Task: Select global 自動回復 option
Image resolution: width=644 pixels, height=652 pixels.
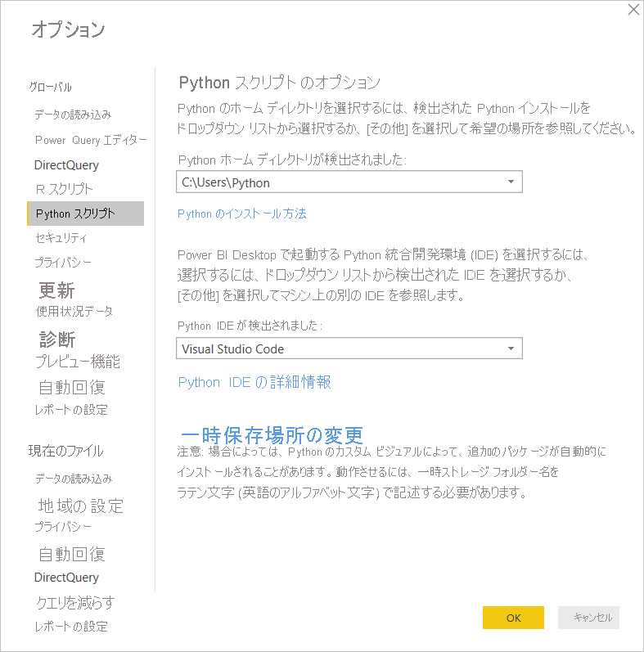Action: (72, 387)
